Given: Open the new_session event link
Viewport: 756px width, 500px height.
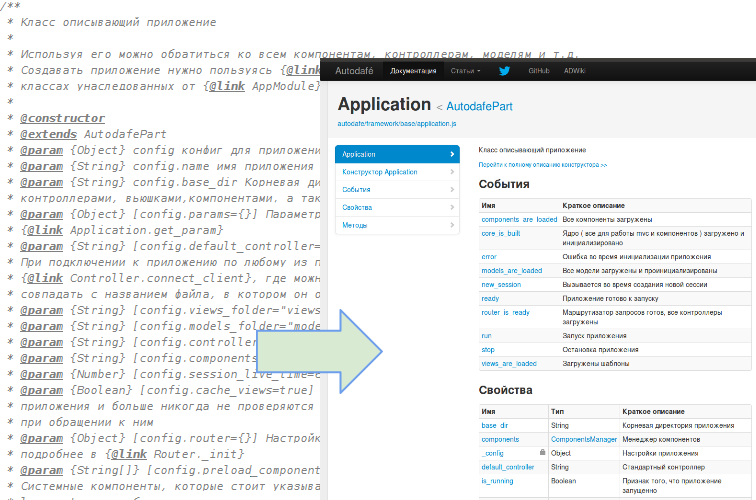Looking at the screenshot, I should click(501, 285).
